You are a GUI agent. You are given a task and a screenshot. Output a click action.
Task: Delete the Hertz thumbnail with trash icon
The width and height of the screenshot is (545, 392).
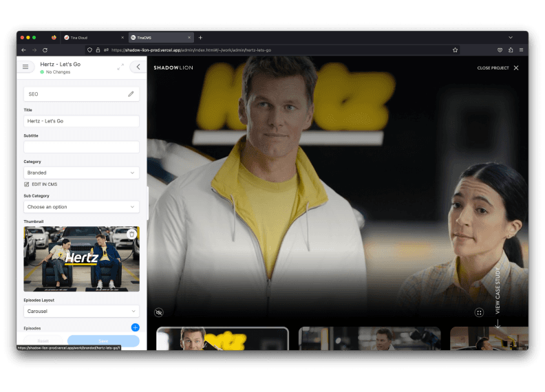tap(132, 234)
